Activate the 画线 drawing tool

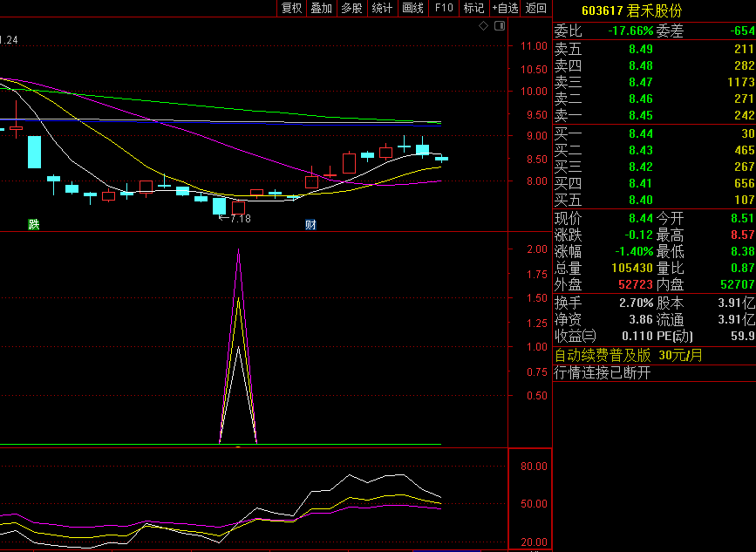click(413, 8)
